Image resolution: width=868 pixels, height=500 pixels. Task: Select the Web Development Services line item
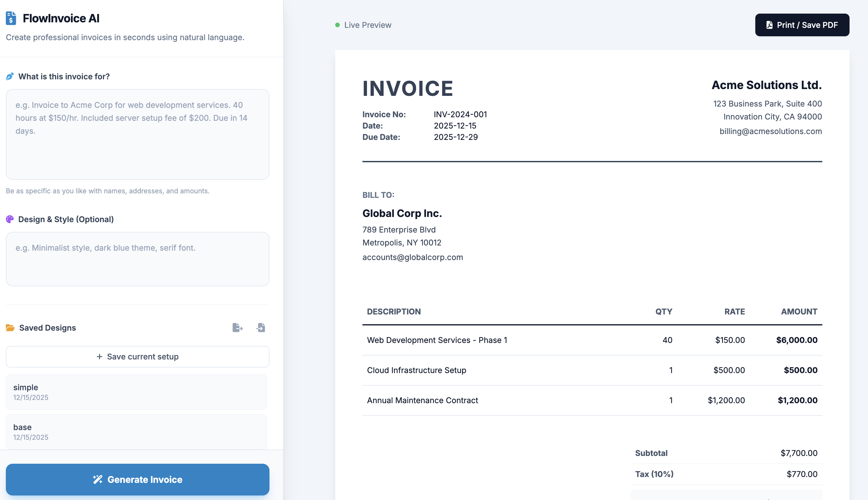point(437,340)
